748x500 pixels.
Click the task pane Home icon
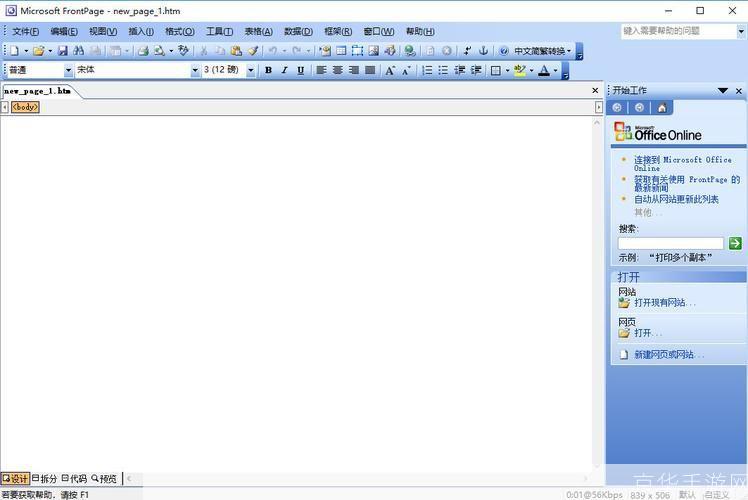[x=662, y=108]
